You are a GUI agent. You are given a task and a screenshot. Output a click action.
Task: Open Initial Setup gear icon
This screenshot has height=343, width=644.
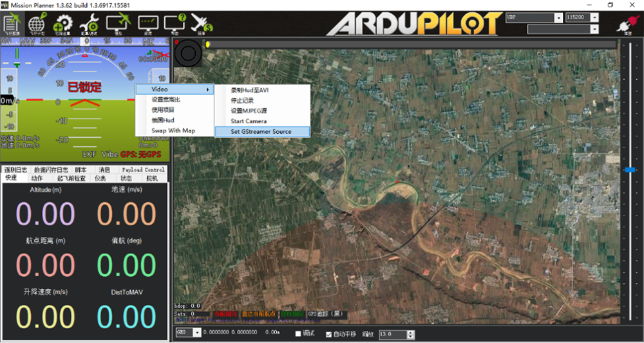click(x=62, y=24)
